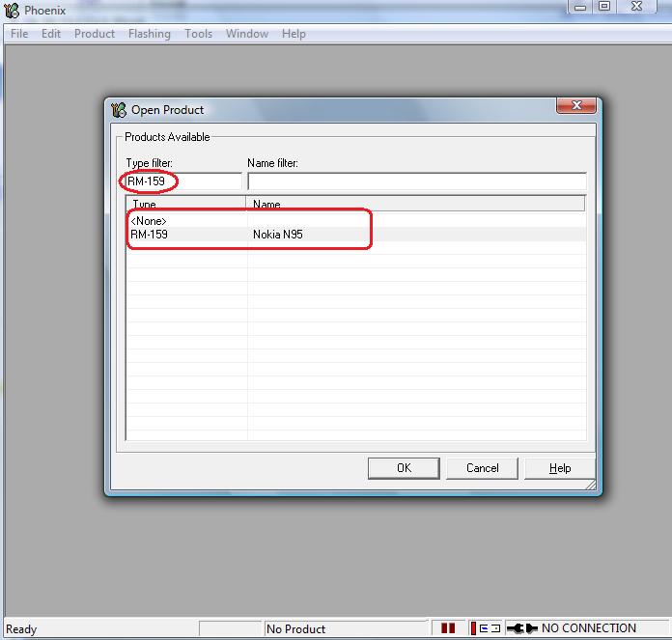
Task: Maximize the Phoenix window
Action: (604, 7)
